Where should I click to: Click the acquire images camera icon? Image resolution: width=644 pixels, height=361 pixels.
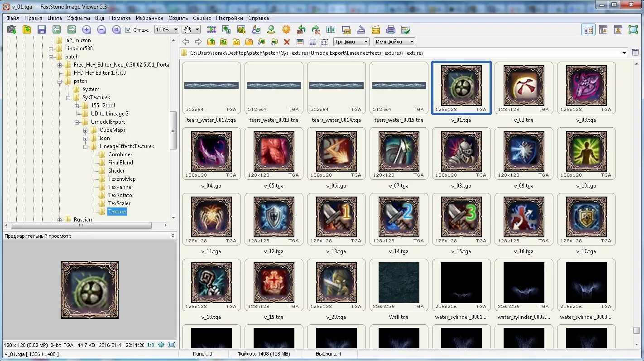tap(12, 29)
